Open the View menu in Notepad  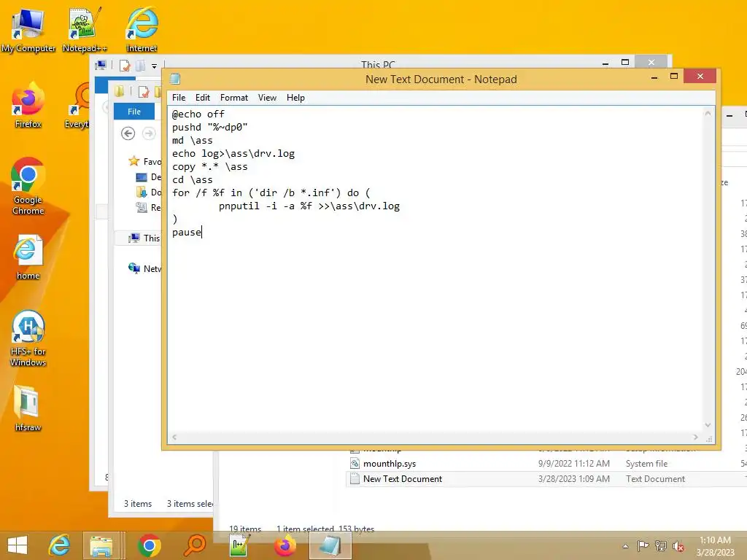[x=267, y=98]
